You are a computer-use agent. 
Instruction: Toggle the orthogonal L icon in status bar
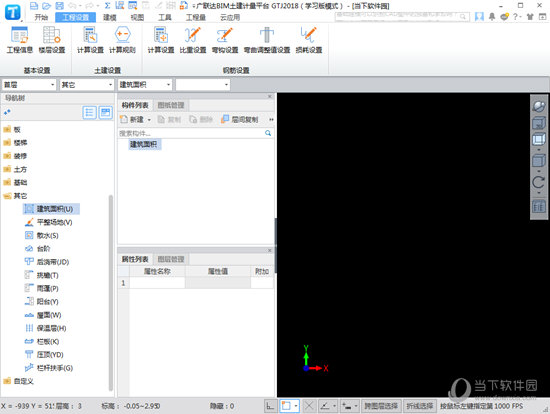click(270, 406)
